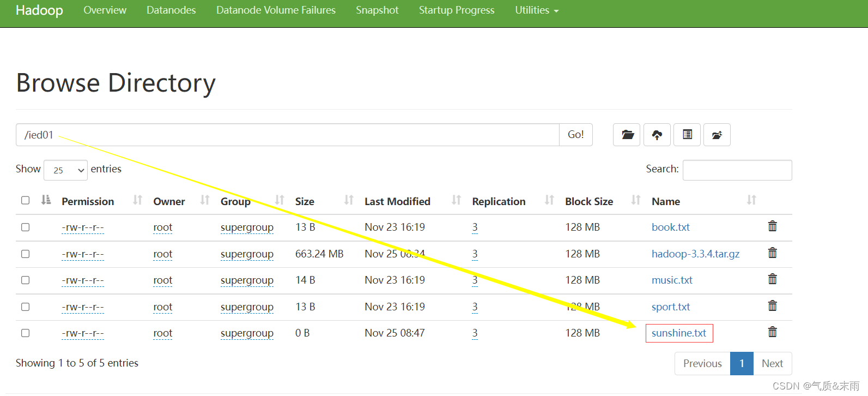View Startup Progress

pos(457,10)
